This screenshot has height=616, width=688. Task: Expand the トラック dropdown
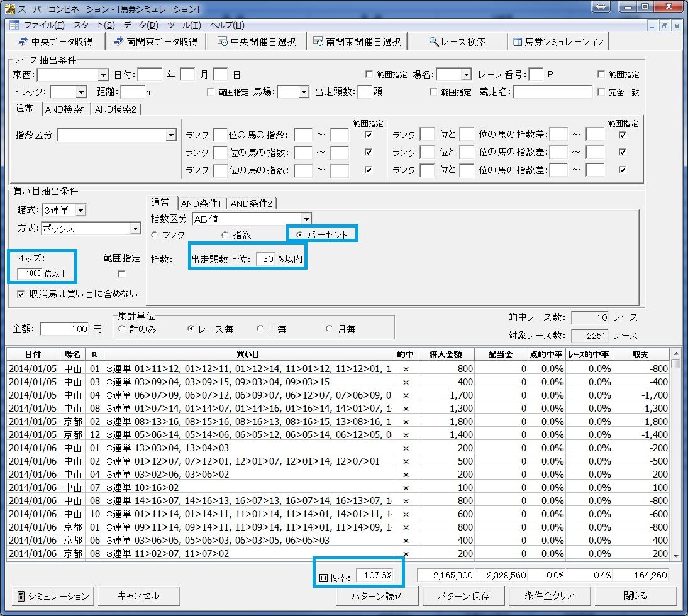tap(81, 92)
